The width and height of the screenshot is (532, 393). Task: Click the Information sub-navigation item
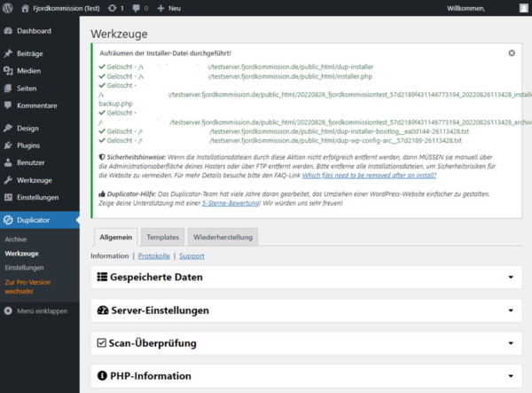click(110, 255)
